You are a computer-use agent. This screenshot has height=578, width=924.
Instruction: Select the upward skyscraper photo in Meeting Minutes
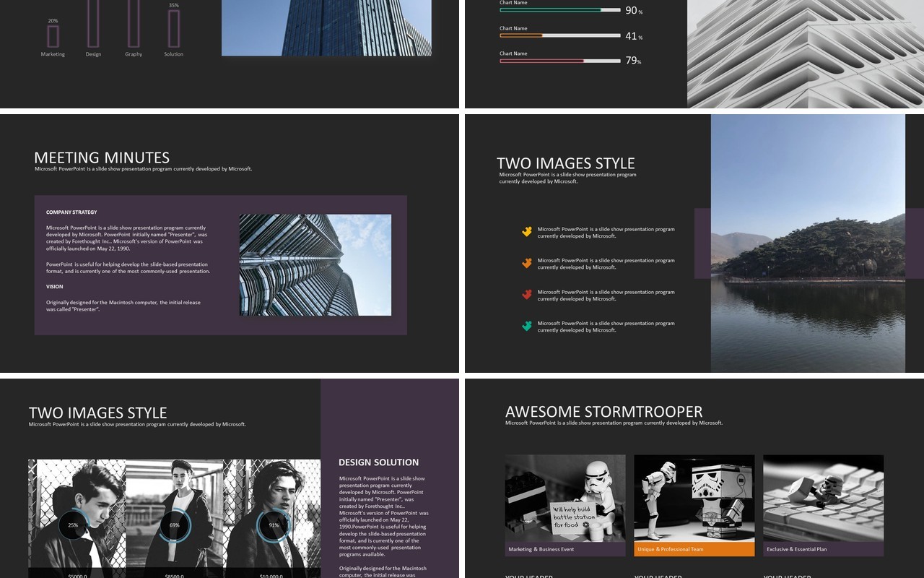(315, 265)
